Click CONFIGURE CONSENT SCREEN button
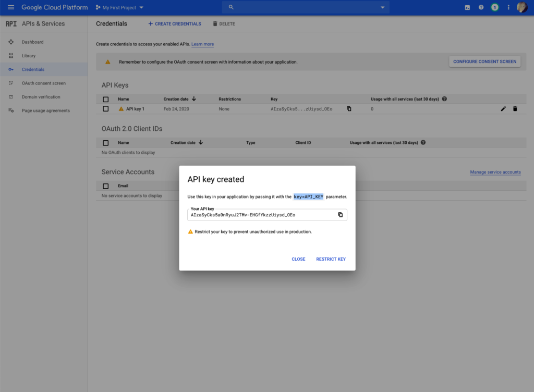The width and height of the screenshot is (534, 392). coord(484,62)
